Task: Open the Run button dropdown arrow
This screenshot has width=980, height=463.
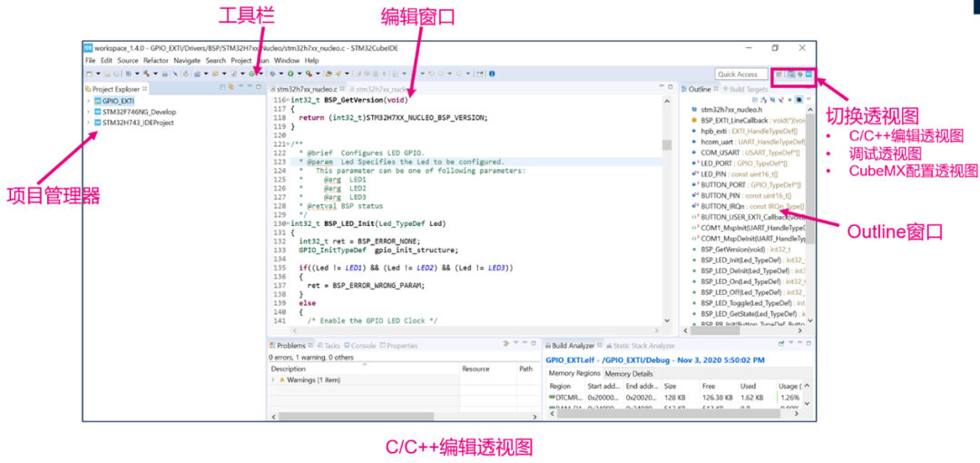Action: pos(299,74)
